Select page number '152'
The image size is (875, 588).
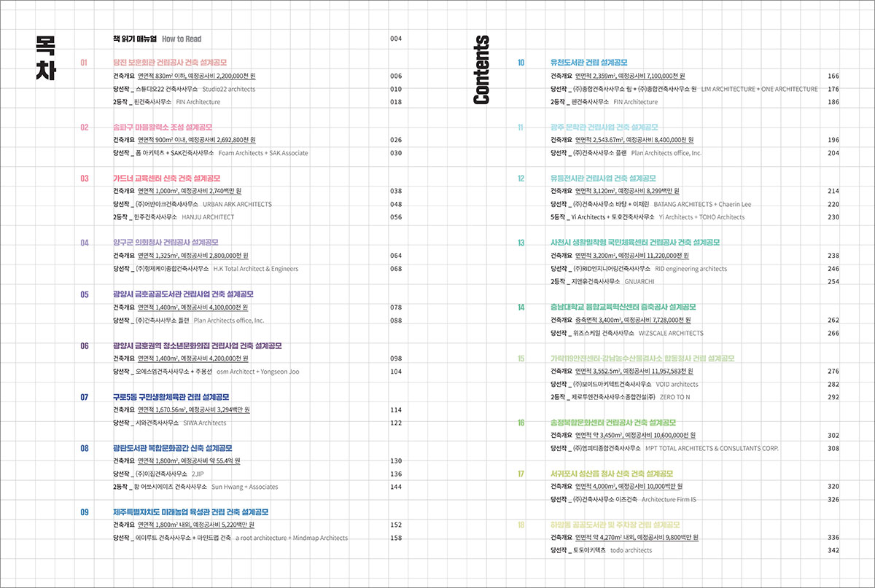pyautogui.click(x=396, y=525)
